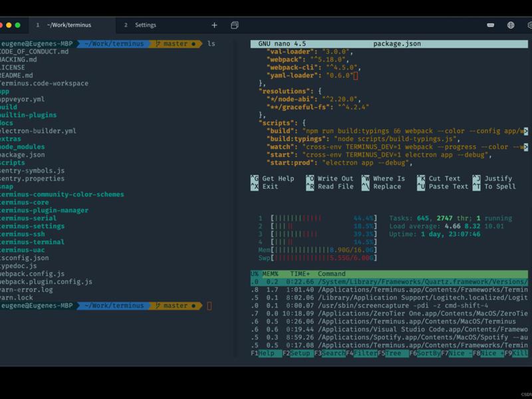Click the master branch segment in bottom prompt
Image resolution: width=532 pixels, height=399 pixels.
coord(176,306)
